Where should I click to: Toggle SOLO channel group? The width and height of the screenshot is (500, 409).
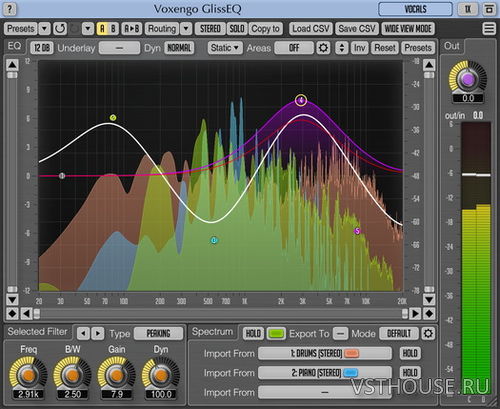(x=237, y=29)
